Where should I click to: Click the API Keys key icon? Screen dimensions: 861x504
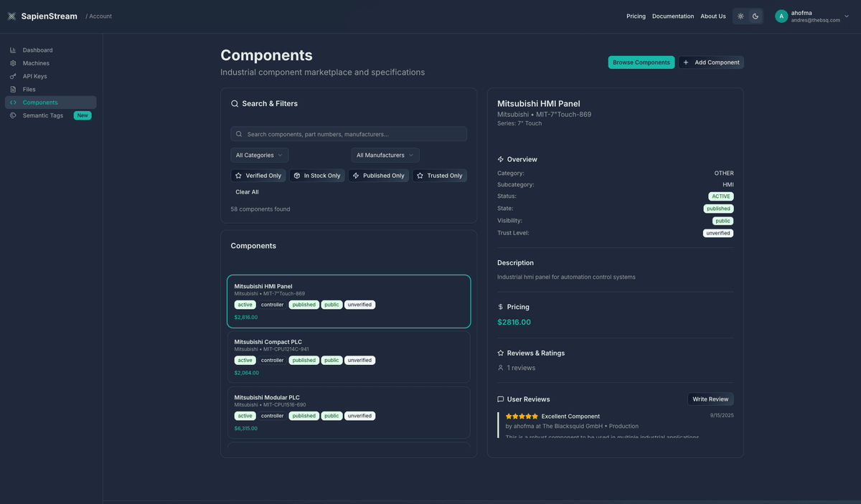pos(13,76)
